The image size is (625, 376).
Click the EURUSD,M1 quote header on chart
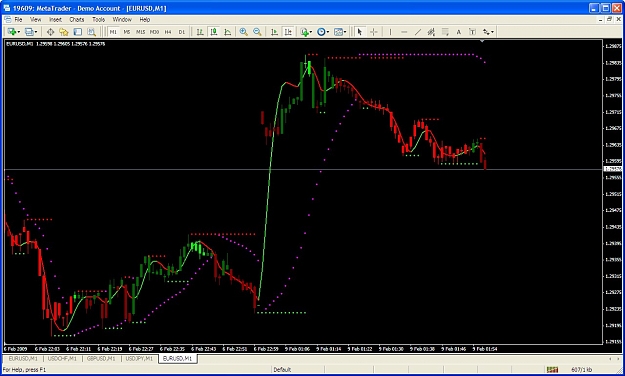point(55,44)
